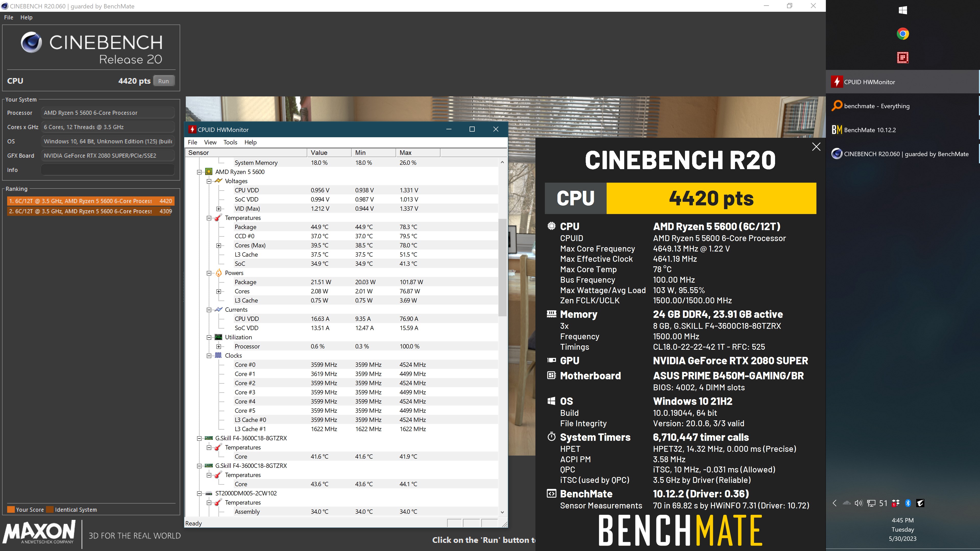Click the Min column header
The height and width of the screenshot is (551, 980).
(374, 153)
